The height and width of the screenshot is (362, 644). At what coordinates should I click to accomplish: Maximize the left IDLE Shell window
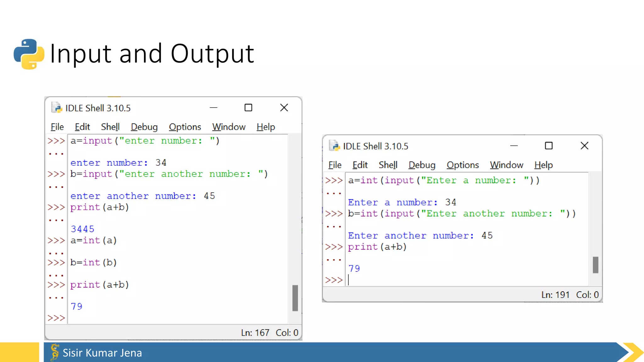[248, 108]
